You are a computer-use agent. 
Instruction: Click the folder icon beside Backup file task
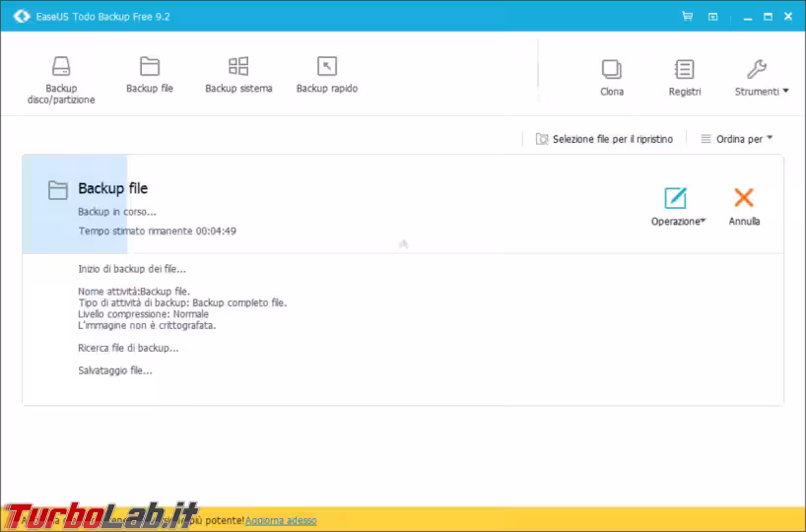tap(57, 190)
